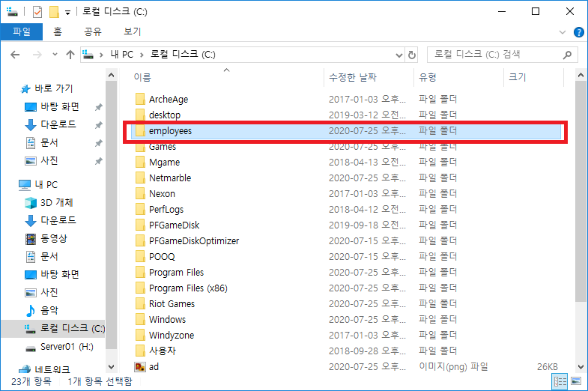Switch to large icons view in status bar
Viewport: 588px width, 391px height.
tap(575, 381)
